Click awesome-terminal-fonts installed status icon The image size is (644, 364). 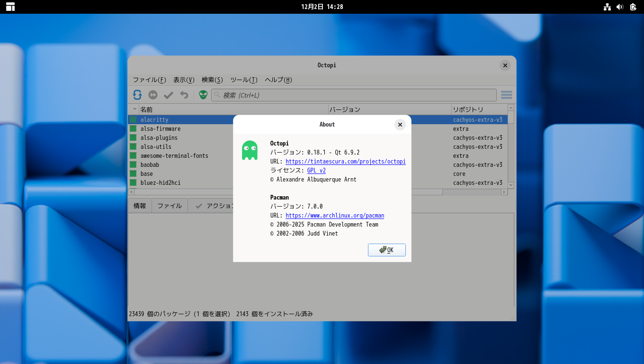[133, 156]
